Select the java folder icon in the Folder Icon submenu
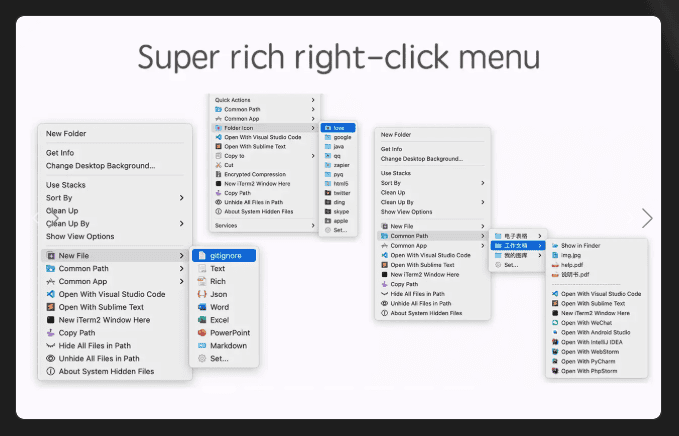Viewport: 679px width, 436px height. tap(328, 147)
